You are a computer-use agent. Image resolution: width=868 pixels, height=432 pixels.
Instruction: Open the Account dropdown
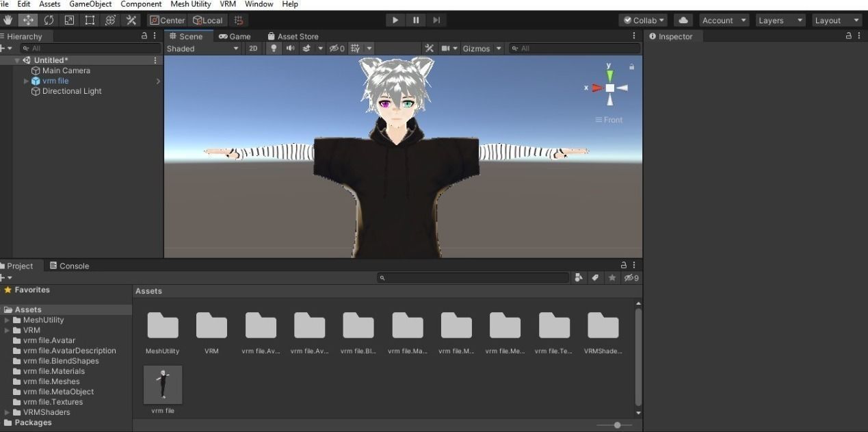pos(724,21)
